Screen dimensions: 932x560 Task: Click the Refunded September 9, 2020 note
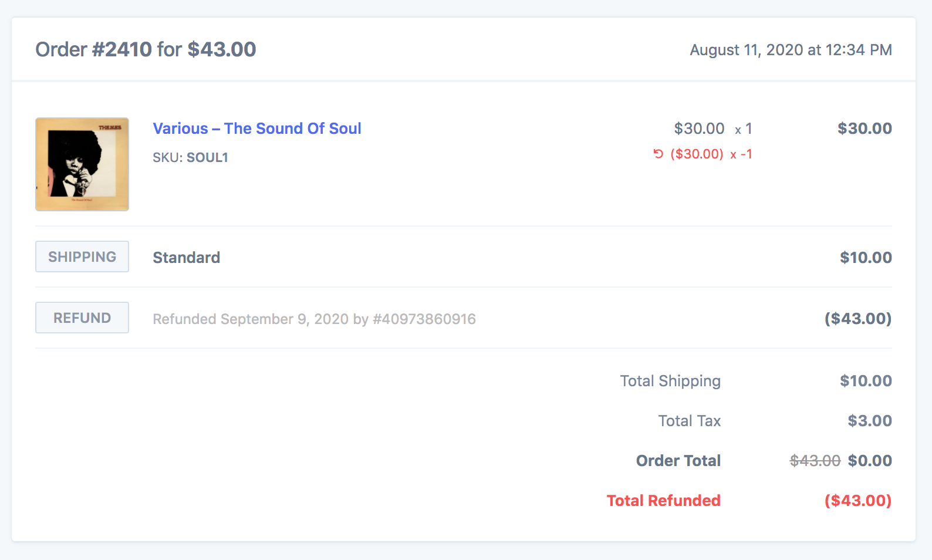click(x=314, y=319)
